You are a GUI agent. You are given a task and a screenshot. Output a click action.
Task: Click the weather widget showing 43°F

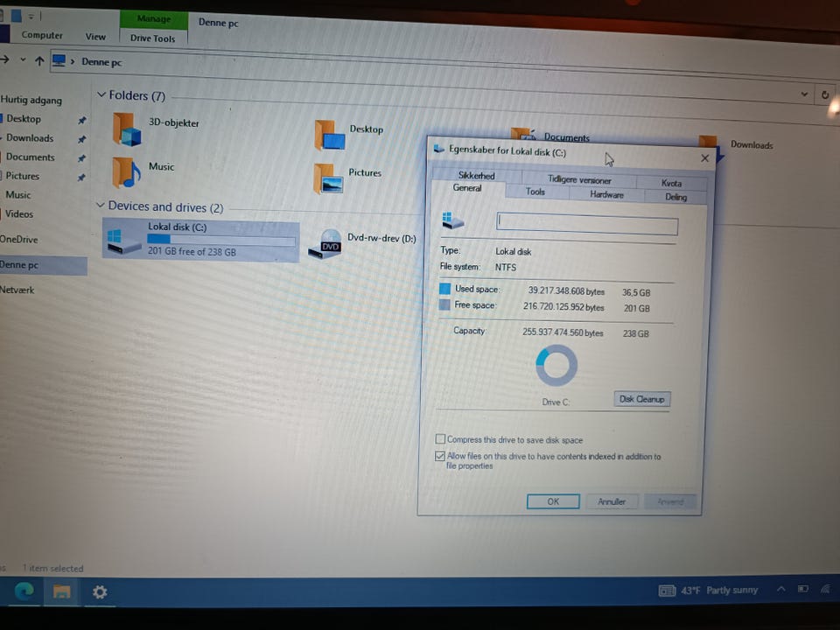click(708, 591)
